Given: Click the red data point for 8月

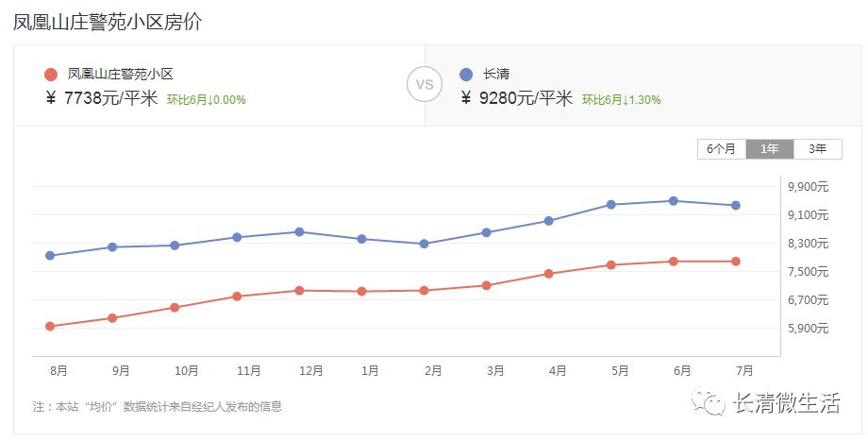Looking at the screenshot, I should click(x=50, y=327).
